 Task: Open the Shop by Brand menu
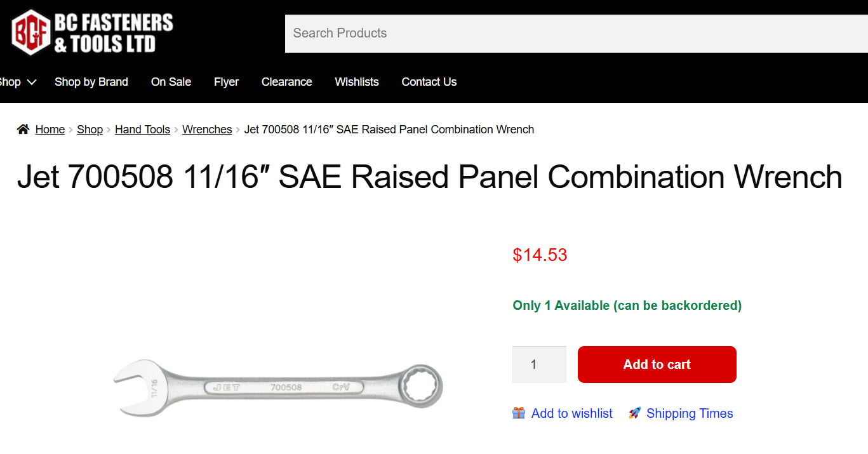[91, 82]
